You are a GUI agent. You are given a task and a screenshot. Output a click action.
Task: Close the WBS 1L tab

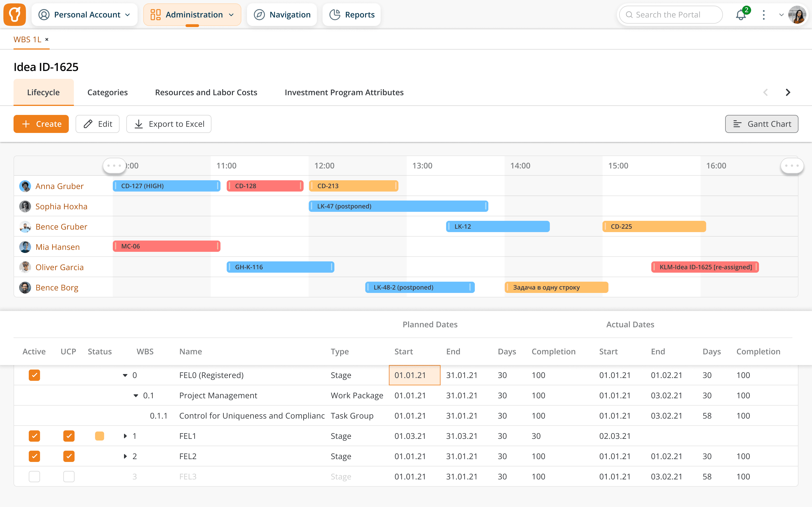(47, 39)
